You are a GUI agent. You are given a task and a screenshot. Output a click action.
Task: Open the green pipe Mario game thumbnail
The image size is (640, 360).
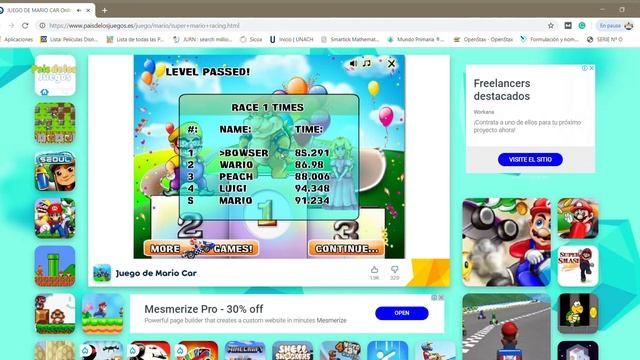click(x=55, y=266)
